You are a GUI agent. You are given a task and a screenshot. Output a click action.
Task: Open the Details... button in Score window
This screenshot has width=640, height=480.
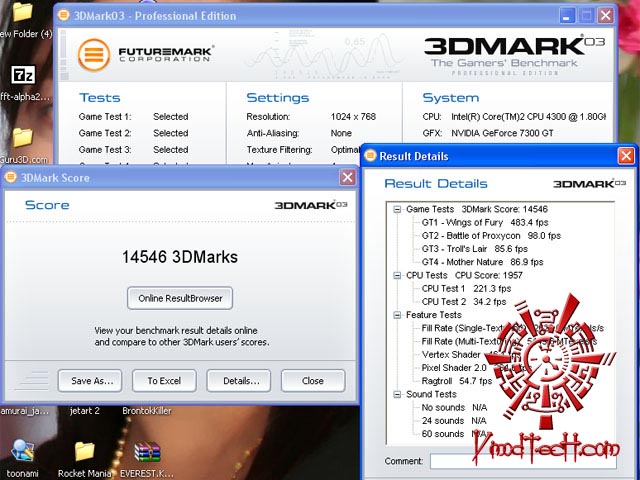click(239, 381)
